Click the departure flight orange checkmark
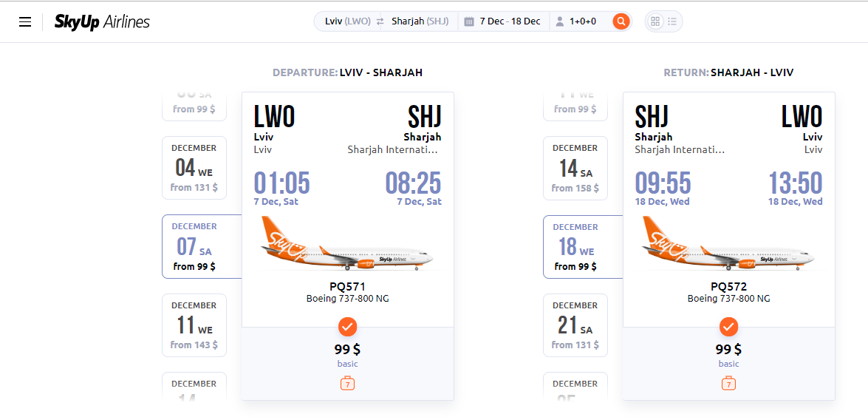This screenshot has width=868, height=417. tap(347, 327)
